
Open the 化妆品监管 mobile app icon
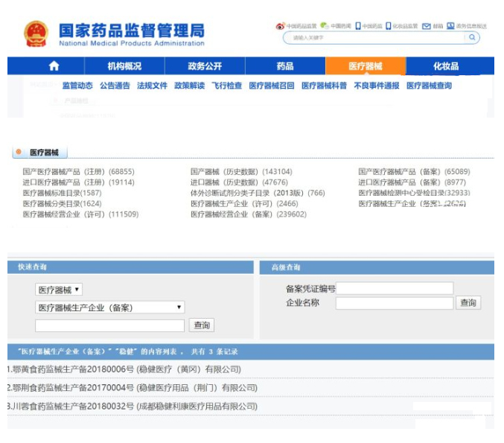pos(389,26)
